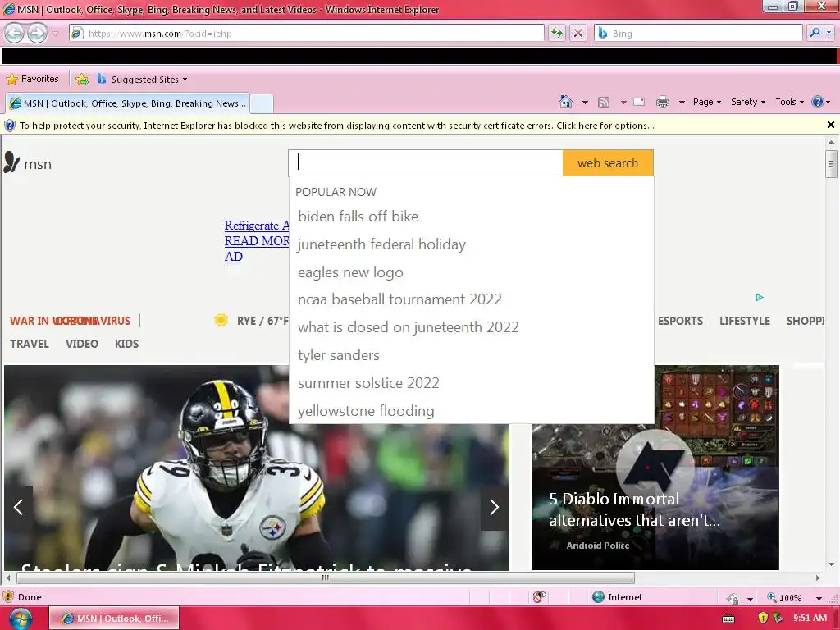Open a new blank tab
The image size is (840, 630).
pyautogui.click(x=262, y=103)
